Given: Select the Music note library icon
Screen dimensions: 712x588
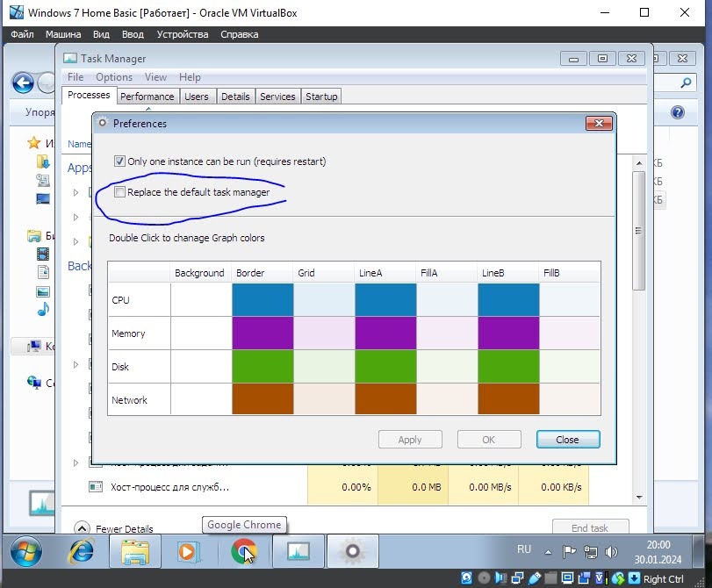Looking at the screenshot, I should pyautogui.click(x=43, y=310).
